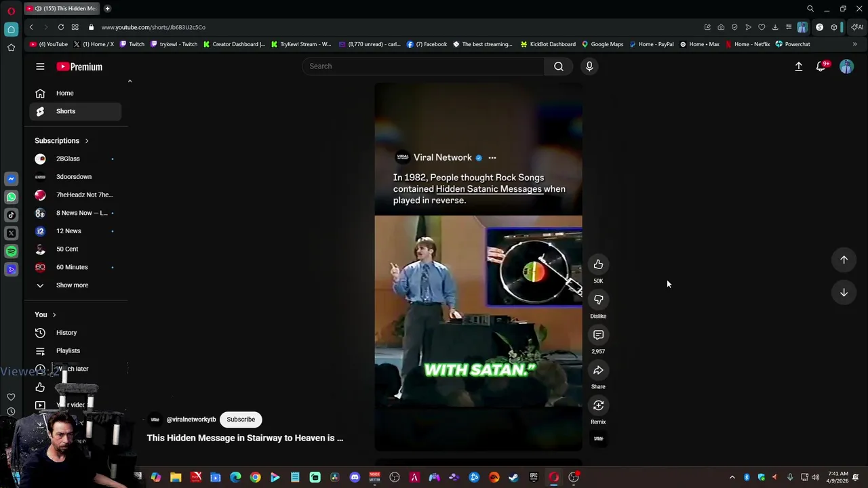Open 50 Cent subscription channel
The image size is (868, 488).
[75, 249]
